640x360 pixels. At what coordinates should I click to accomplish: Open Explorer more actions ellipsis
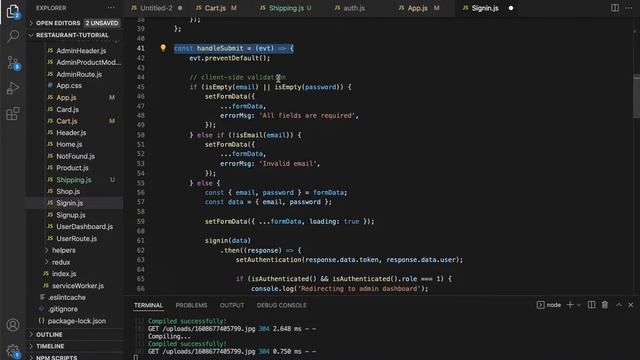point(111,8)
